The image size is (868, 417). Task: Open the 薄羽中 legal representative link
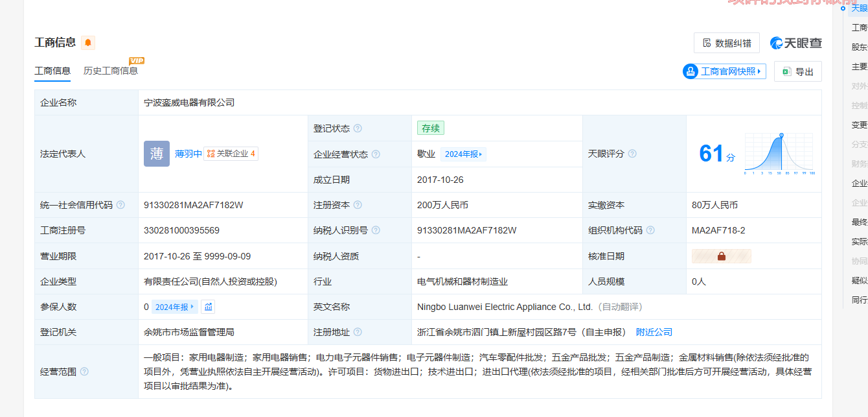point(188,154)
